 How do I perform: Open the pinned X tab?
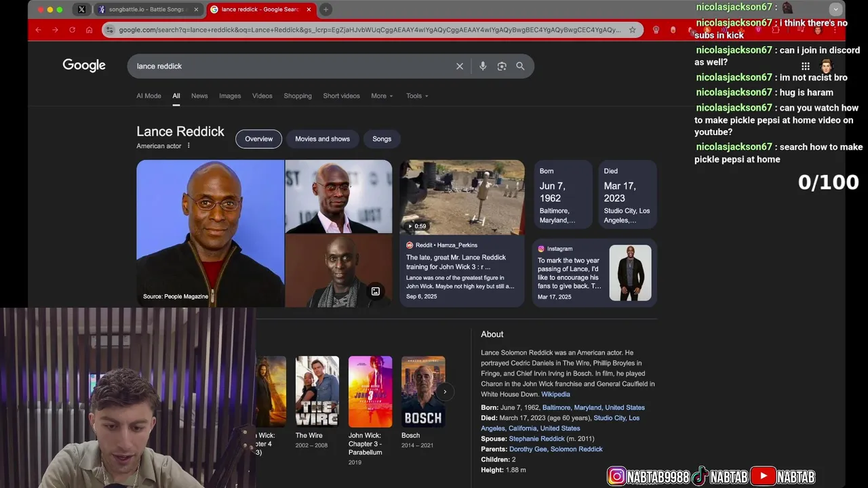click(81, 9)
